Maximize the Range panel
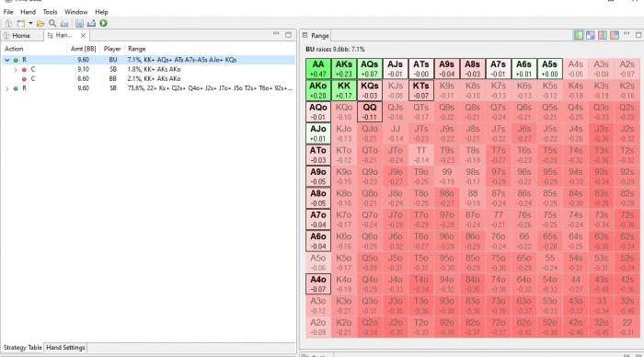644x357 pixels. [x=638, y=35]
